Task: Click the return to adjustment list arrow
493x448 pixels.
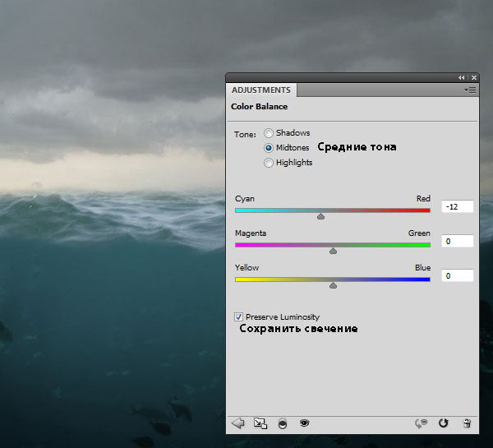Action: pyautogui.click(x=238, y=423)
